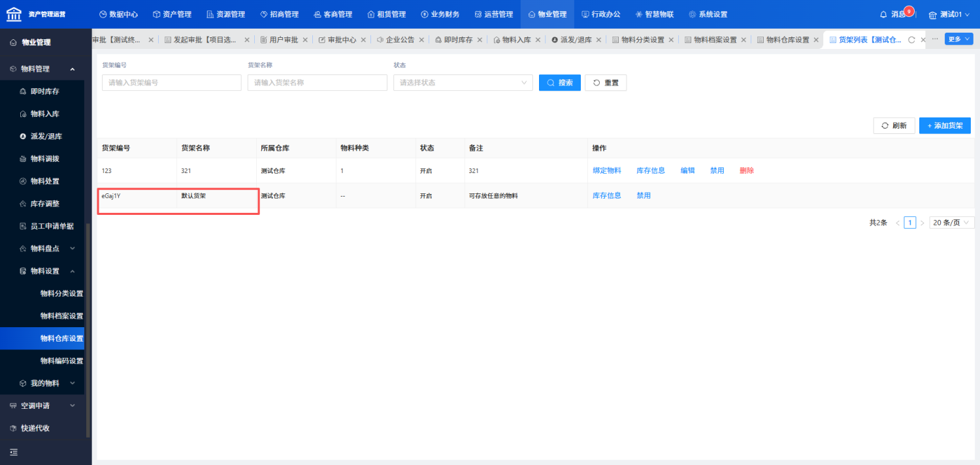Focus the 货架编号 input field

(x=171, y=82)
